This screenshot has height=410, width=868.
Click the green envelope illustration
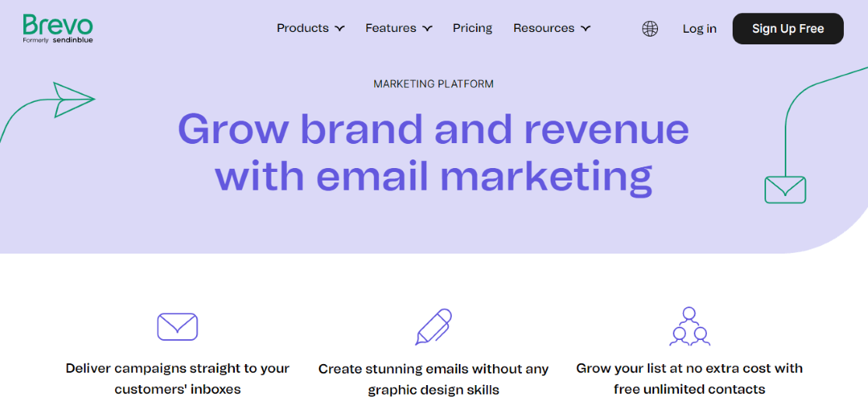coord(785,190)
